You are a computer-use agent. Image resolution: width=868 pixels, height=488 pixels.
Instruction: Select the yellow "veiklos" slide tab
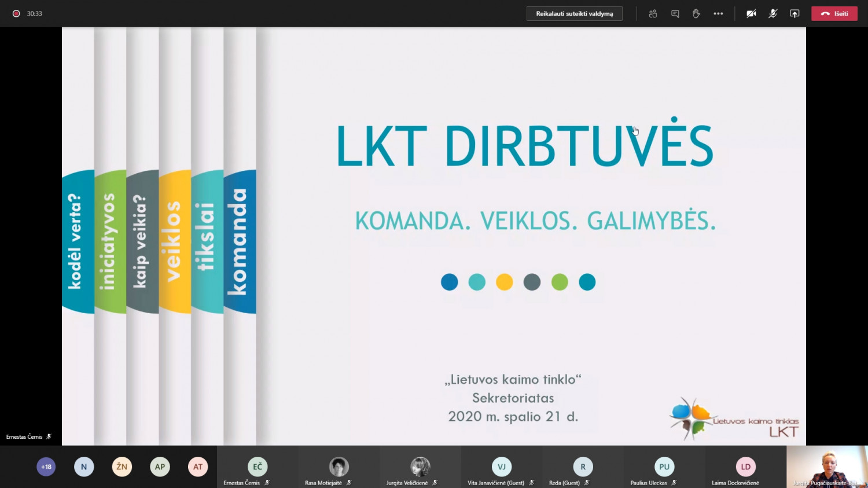click(x=175, y=241)
